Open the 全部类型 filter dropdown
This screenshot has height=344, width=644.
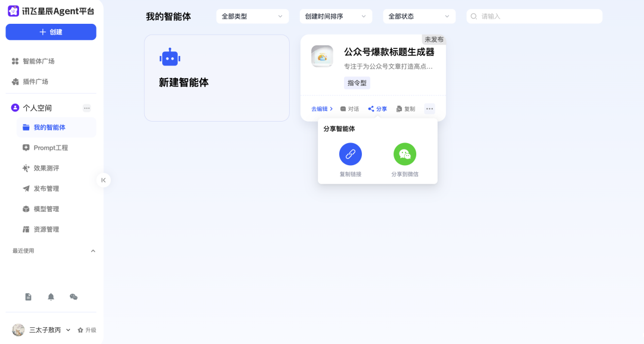pos(252,16)
